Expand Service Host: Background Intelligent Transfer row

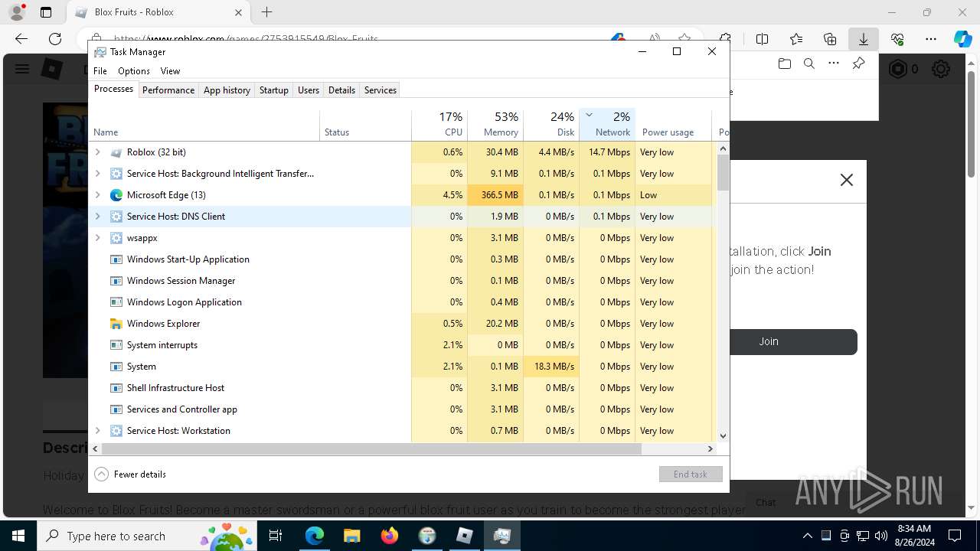pos(97,174)
